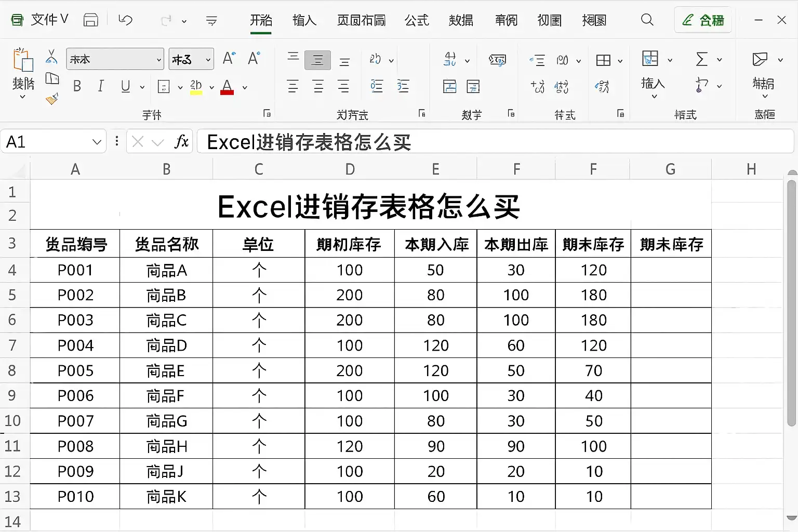Undo the last action

click(x=125, y=20)
